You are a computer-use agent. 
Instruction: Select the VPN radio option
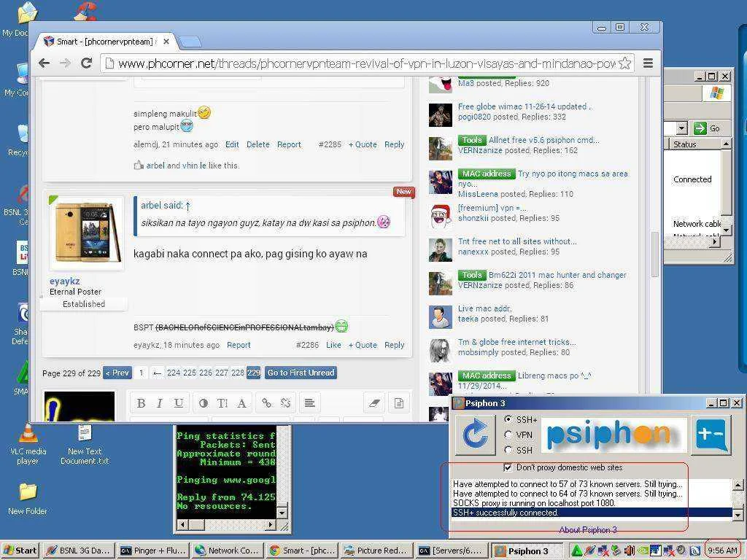508,435
